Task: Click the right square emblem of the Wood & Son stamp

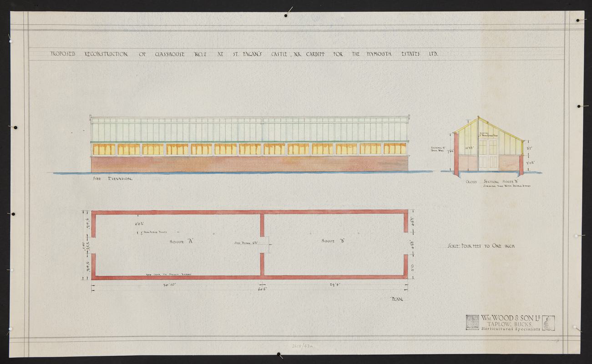Action: (x=548, y=323)
